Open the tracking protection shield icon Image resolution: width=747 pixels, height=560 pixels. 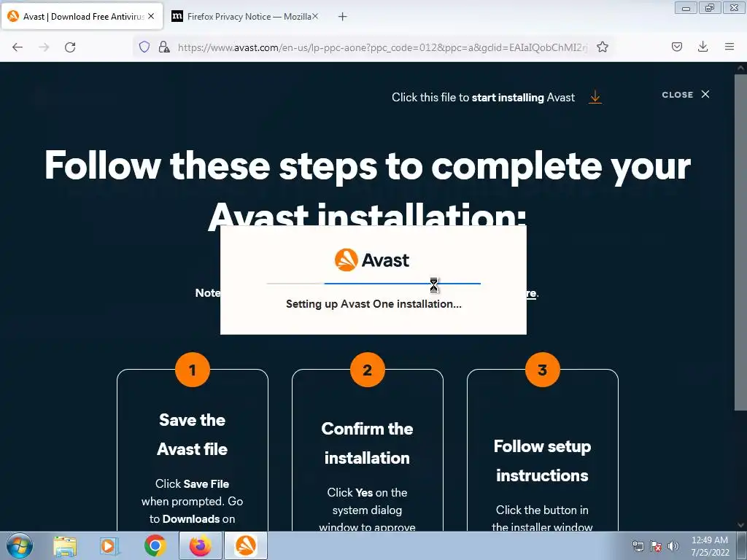144,47
